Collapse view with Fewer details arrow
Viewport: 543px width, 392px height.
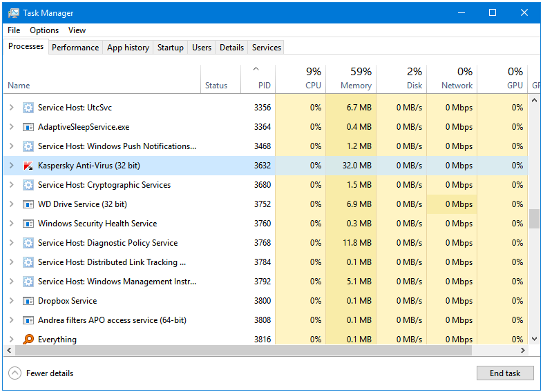pos(15,373)
